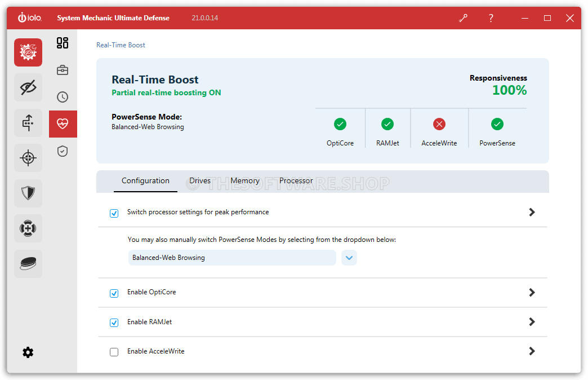Minimize the System Mechanic window
Image resolution: width=588 pixels, height=380 pixels.
point(525,18)
